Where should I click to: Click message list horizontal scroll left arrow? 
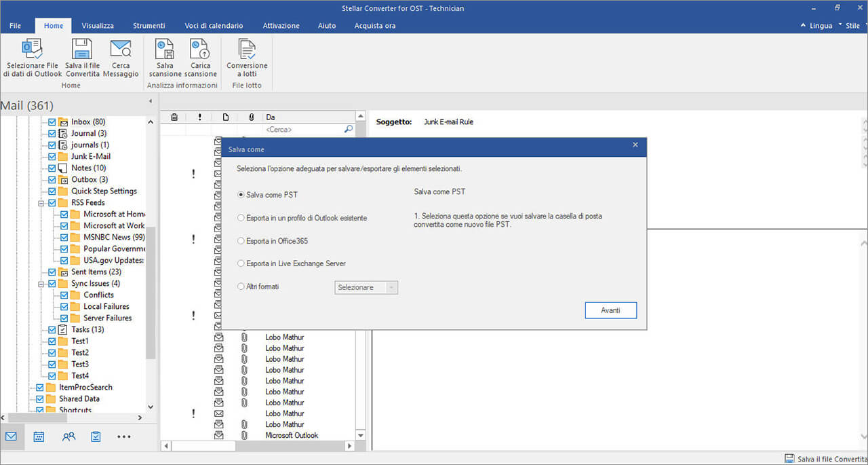(x=165, y=446)
